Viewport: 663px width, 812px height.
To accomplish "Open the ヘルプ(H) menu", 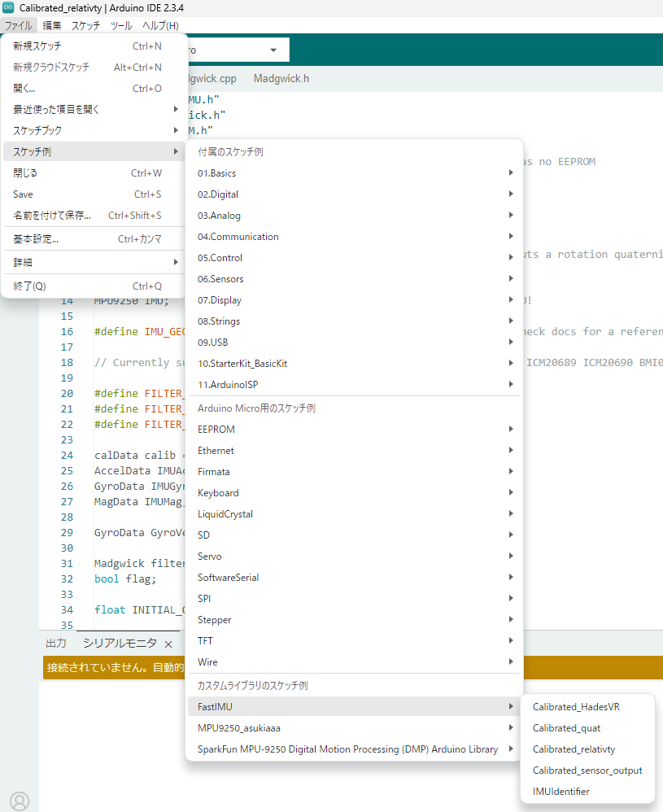I will pyautogui.click(x=160, y=25).
